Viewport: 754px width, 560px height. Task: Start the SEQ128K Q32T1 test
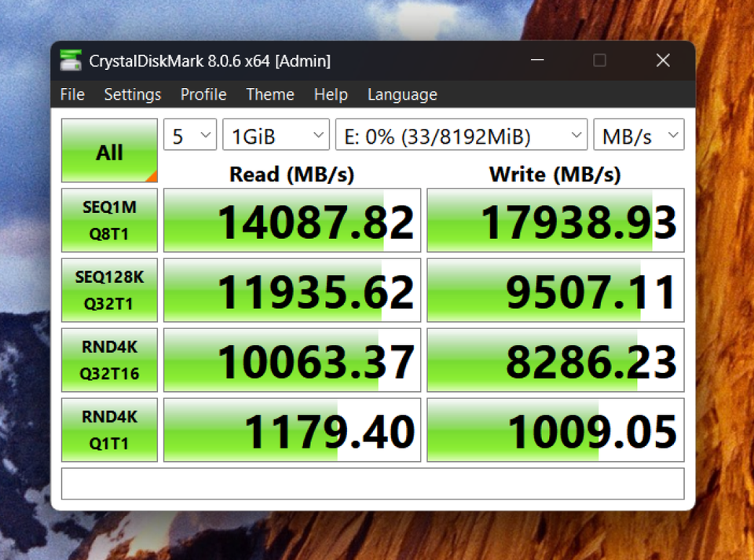click(x=109, y=289)
